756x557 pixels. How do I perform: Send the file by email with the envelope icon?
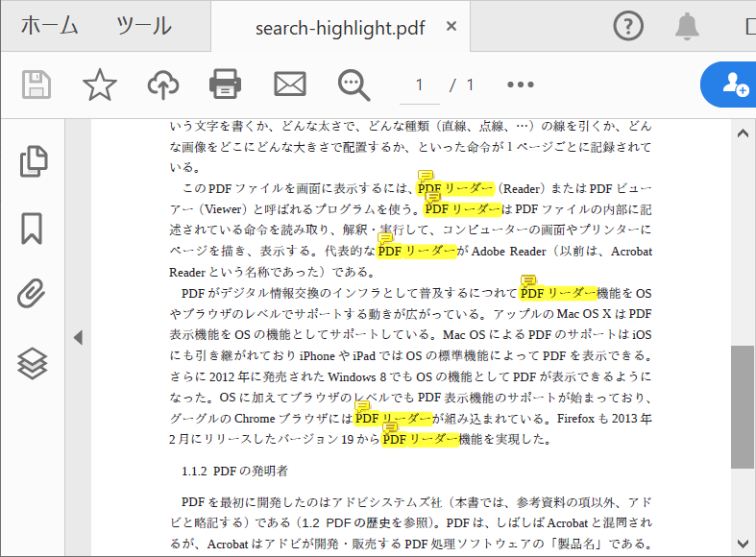pyautogui.click(x=290, y=85)
